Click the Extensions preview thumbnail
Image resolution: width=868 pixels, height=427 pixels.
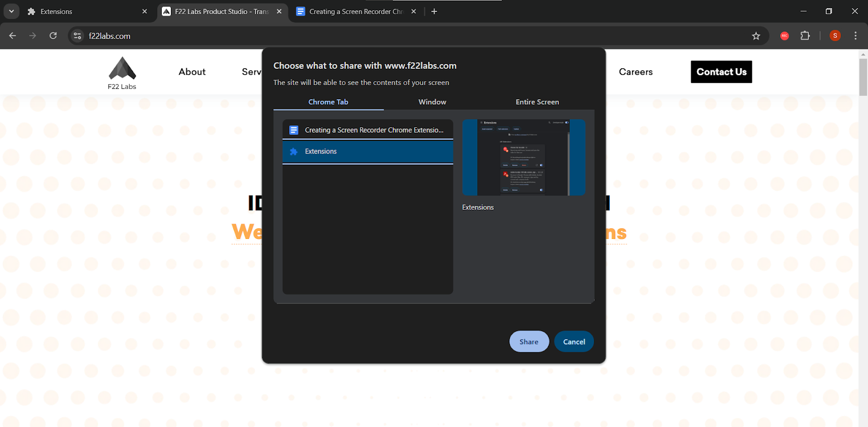(x=524, y=157)
